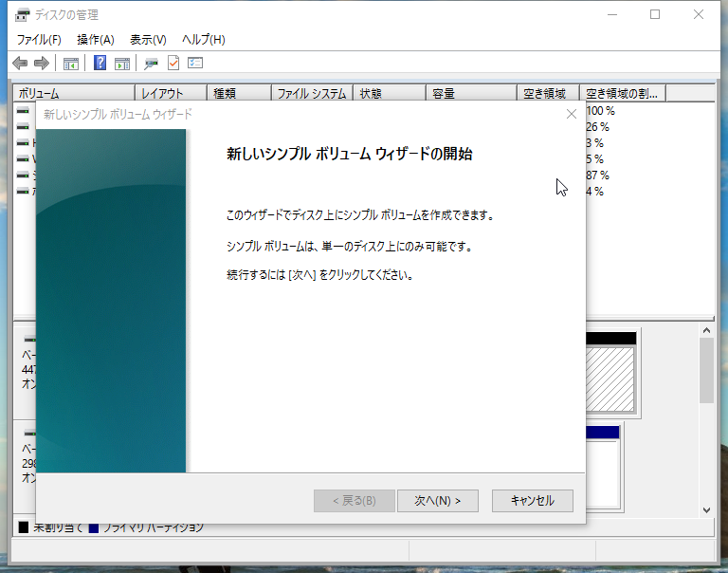Open the 表示(V) menu
The image size is (728, 573).
(148, 40)
